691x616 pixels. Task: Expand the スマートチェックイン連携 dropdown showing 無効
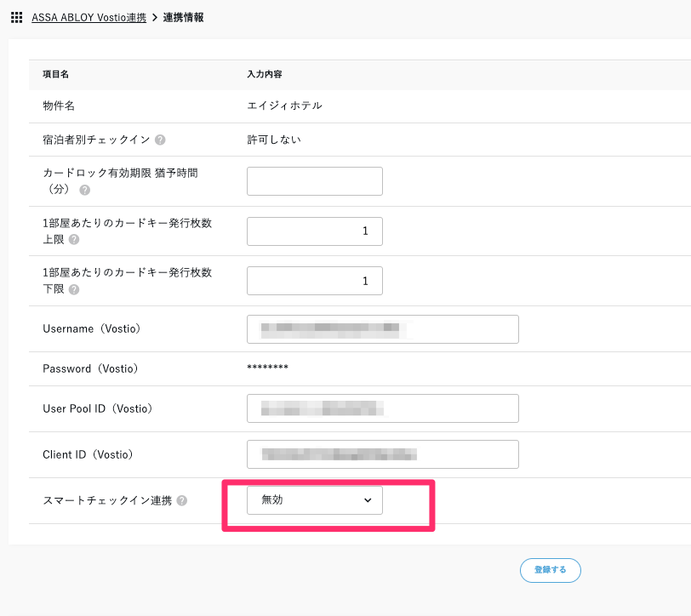coord(314,500)
